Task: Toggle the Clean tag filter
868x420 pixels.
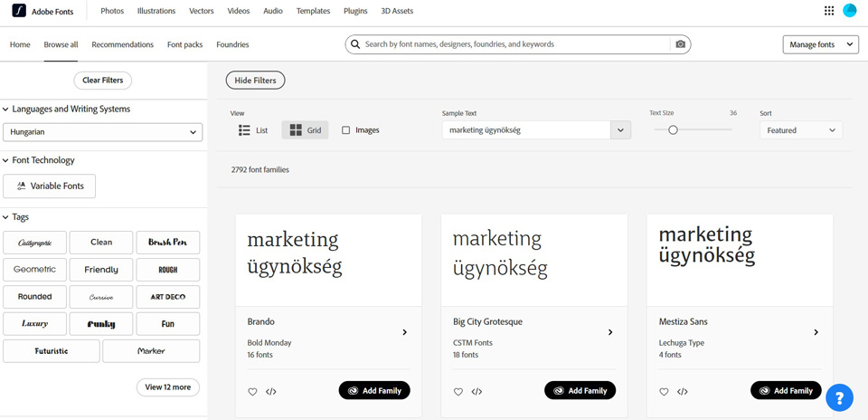Action: coord(101,243)
